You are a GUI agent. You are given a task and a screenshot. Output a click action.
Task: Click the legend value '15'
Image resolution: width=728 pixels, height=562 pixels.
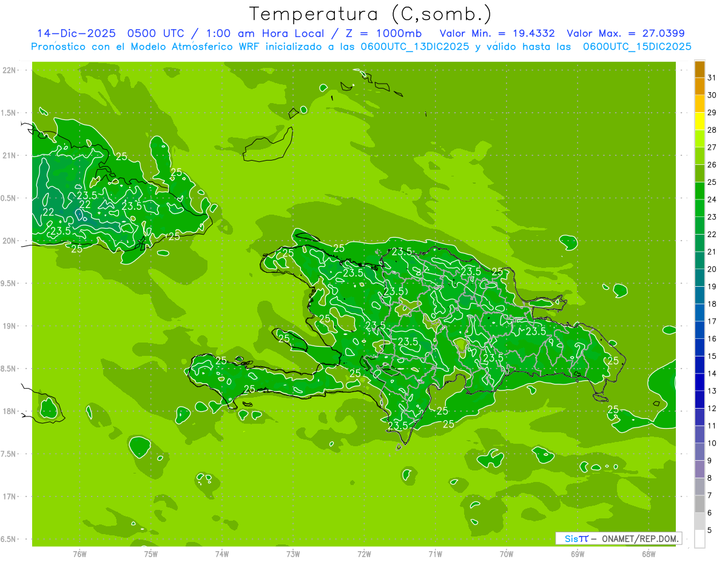tap(712, 356)
